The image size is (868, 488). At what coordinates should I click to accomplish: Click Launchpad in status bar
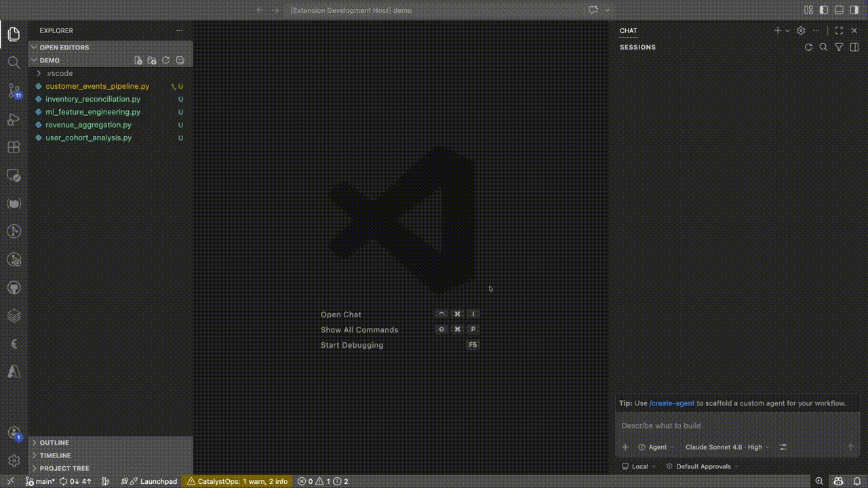click(149, 481)
